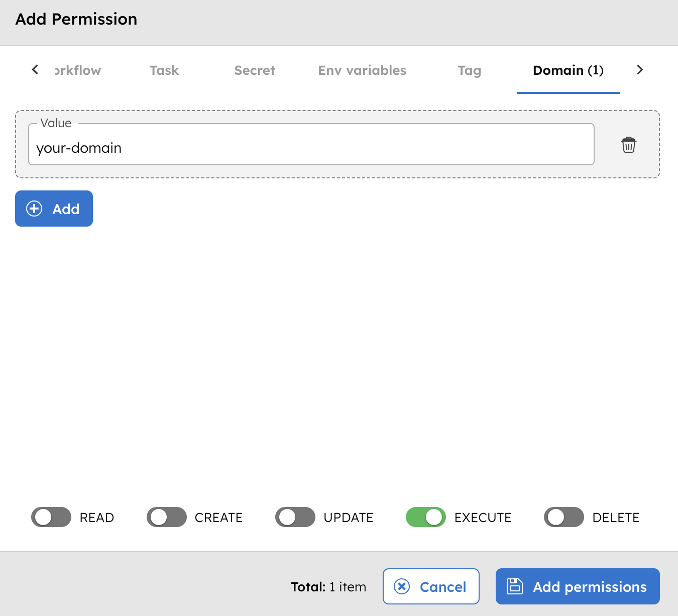The width and height of the screenshot is (678, 616).
Task: Turn on the DELETE permission toggle
Action: click(x=563, y=517)
